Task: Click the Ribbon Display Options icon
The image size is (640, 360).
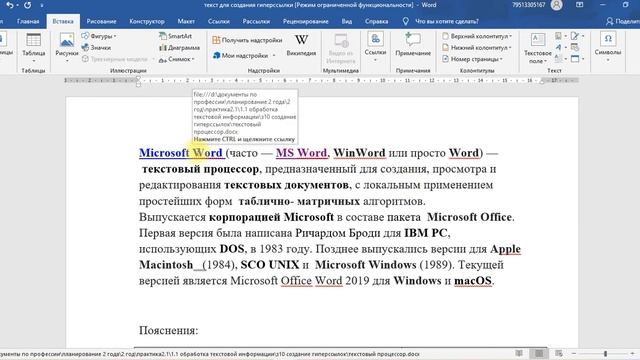Action: click(x=579, y=5)
